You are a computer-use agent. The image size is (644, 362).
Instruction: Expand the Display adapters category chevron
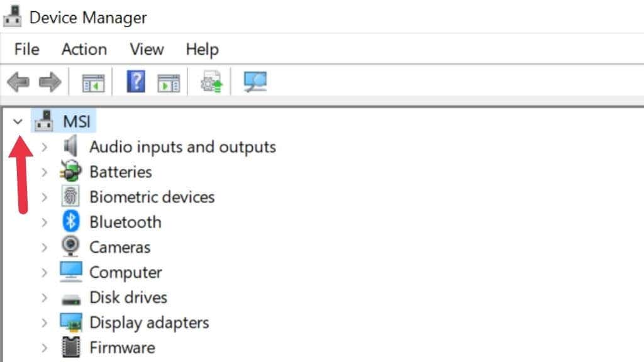(x=44, y=323)
